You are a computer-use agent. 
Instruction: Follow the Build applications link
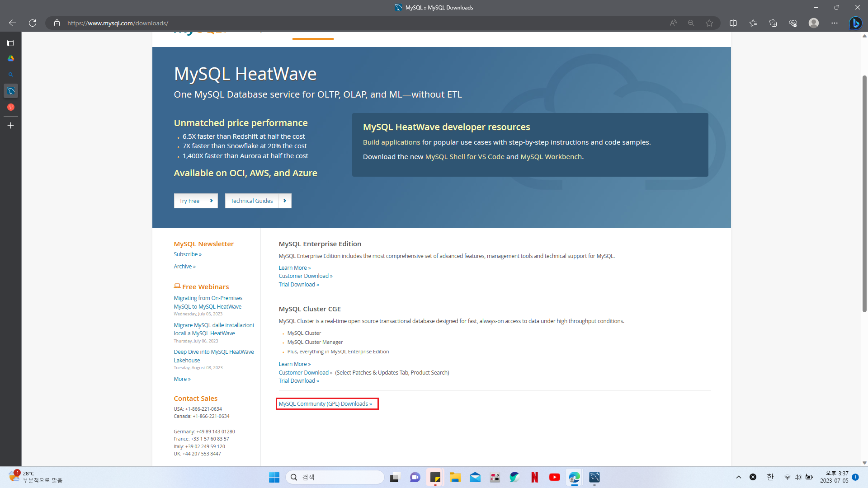tap(392, 142)
